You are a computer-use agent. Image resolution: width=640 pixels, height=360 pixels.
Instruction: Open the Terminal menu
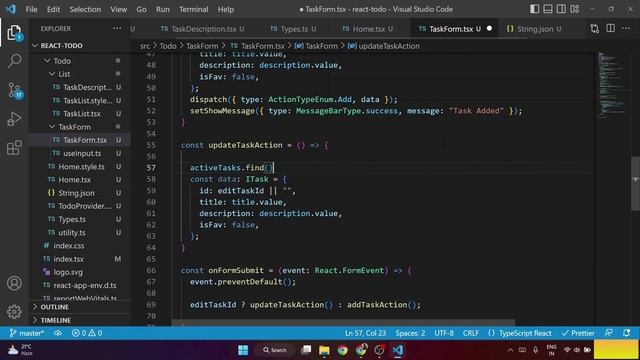[x=193, y=9]
